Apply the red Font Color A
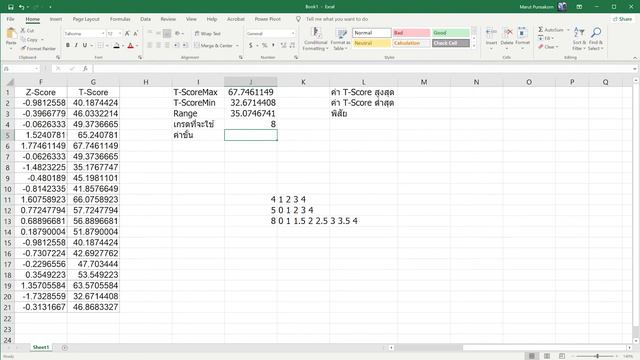640x360 pixels. (131, 45)
